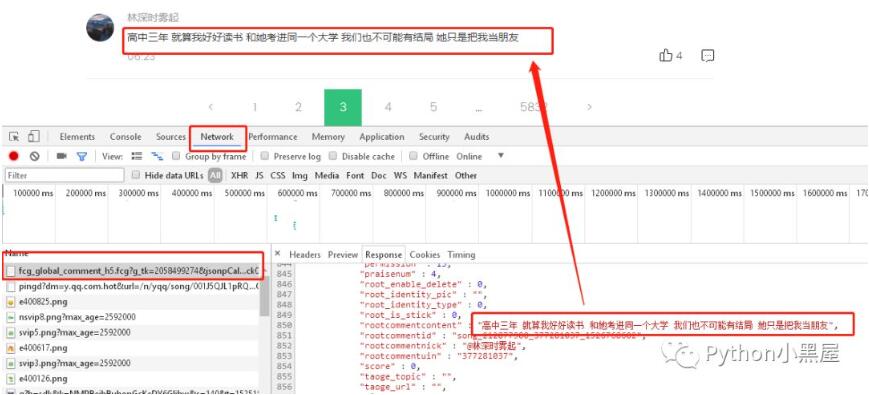Open the Sources tab
This screenshot has width=869, height=395.
pyautogui.click(x=170, y=137)
